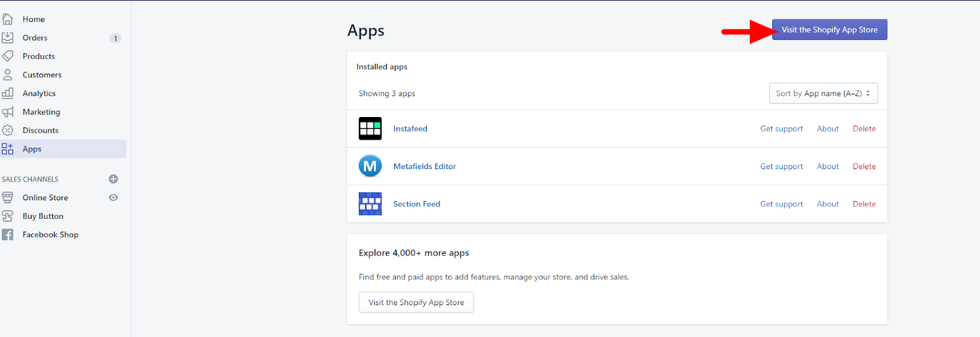Add a sales channel with plus icon
The image size is (980, 337).
(113, 179)
